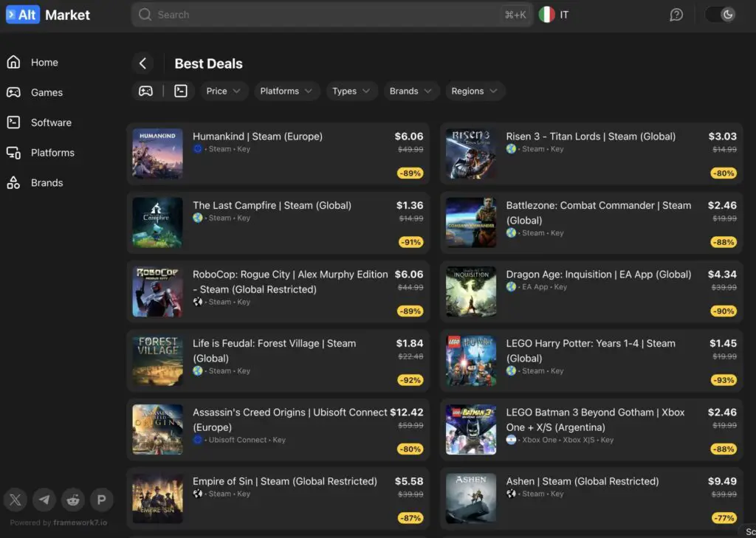
Task: Open the Telegram share icon
Action: point(44,500)
